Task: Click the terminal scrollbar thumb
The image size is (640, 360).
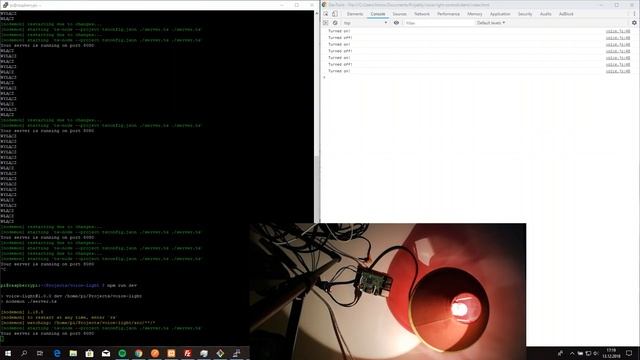Action: click(316, 190)
